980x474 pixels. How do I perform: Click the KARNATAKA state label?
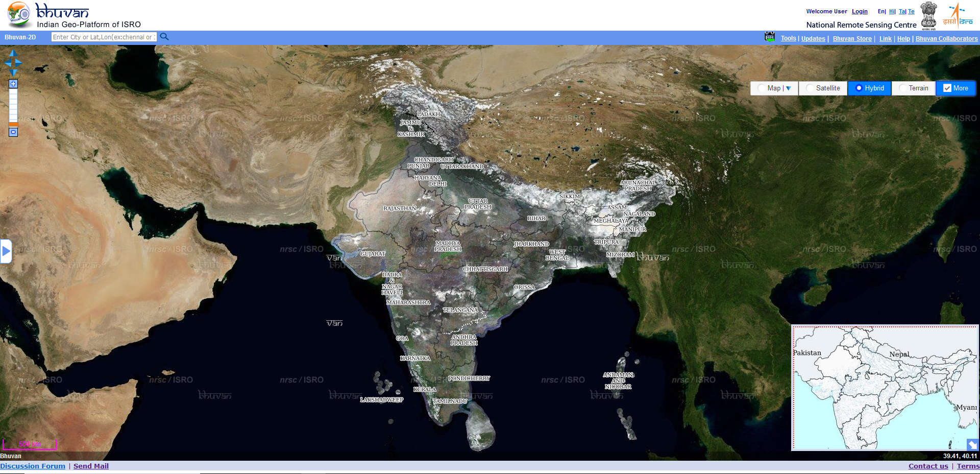pos(415,358)
